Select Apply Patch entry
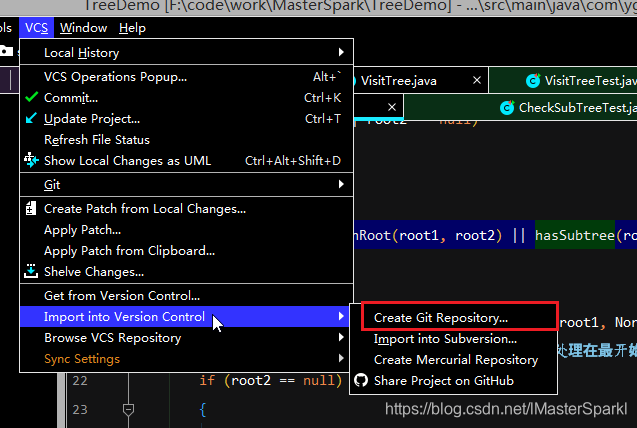Viewport: 637px width, 428px height. tap(186, 230)
